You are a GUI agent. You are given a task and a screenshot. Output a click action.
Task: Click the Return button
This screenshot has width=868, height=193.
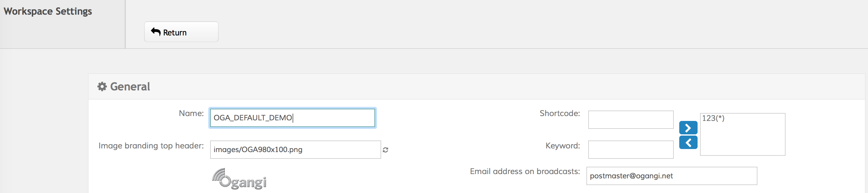(181, 32)
